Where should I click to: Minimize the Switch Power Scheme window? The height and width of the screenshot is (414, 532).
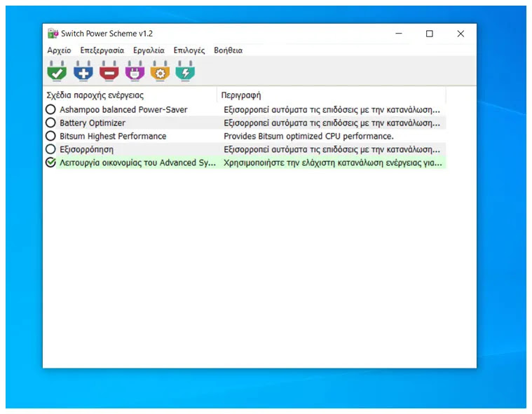tap(399, 34)
